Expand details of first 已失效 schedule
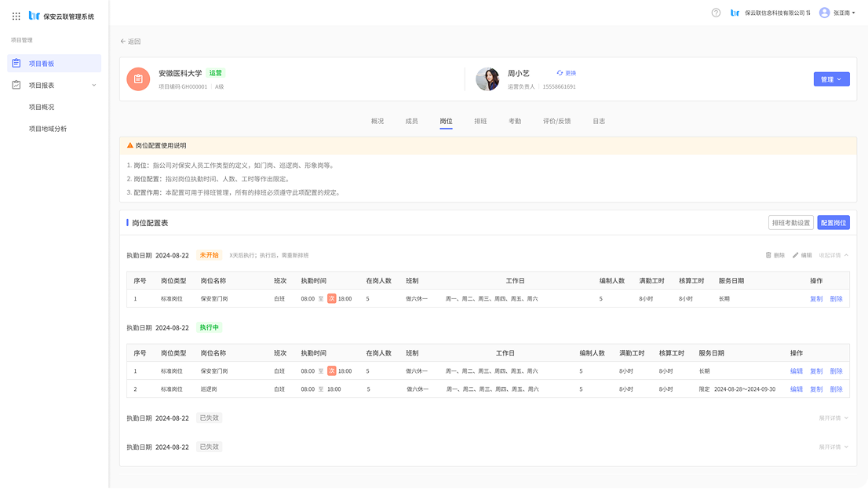 (833, 418)
